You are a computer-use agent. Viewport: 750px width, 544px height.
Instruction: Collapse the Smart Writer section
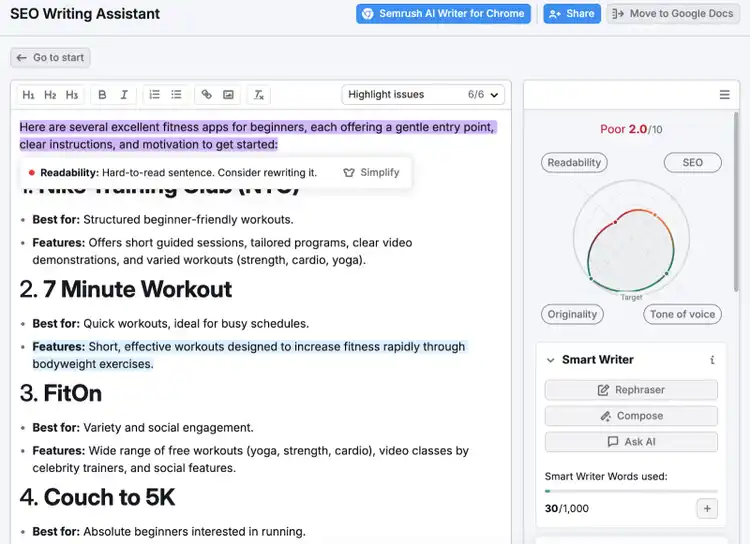point(551,360)
